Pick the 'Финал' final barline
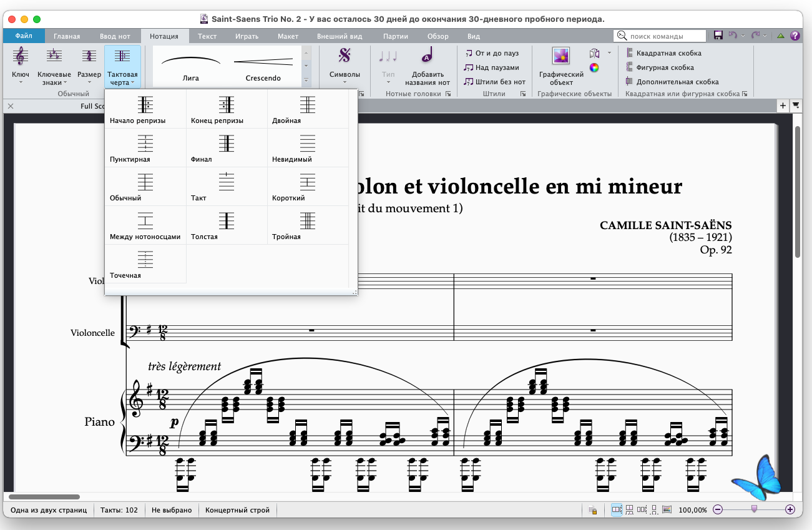 coord(226,144)
